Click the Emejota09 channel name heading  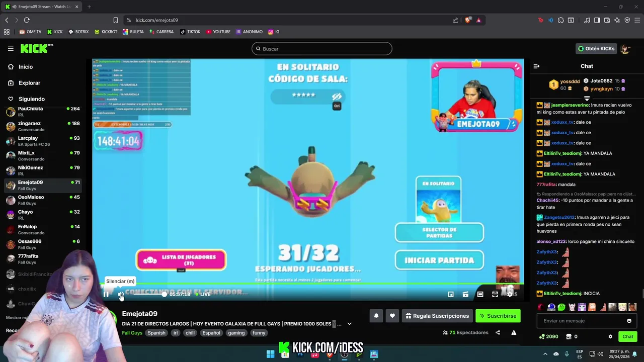[139, 314]
